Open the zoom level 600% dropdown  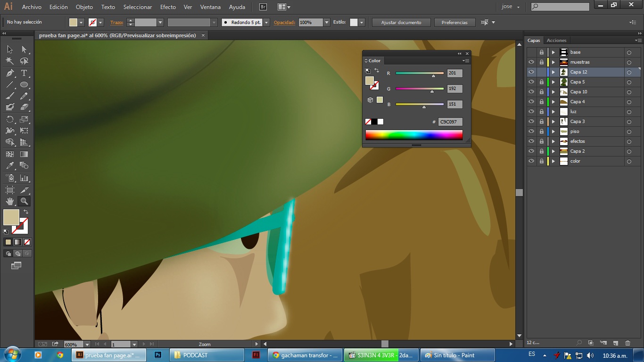pos(87,345)
